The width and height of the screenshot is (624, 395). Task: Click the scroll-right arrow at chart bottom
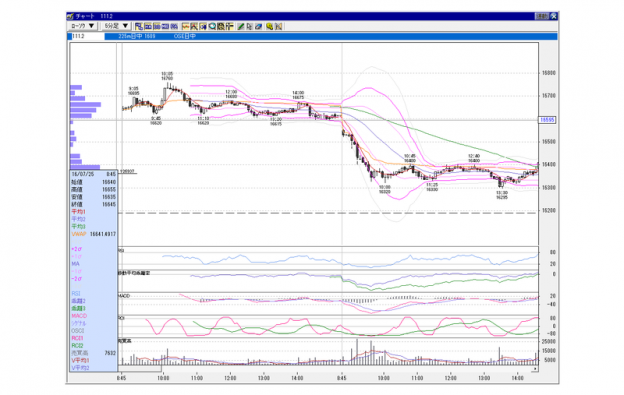[535, 369]
